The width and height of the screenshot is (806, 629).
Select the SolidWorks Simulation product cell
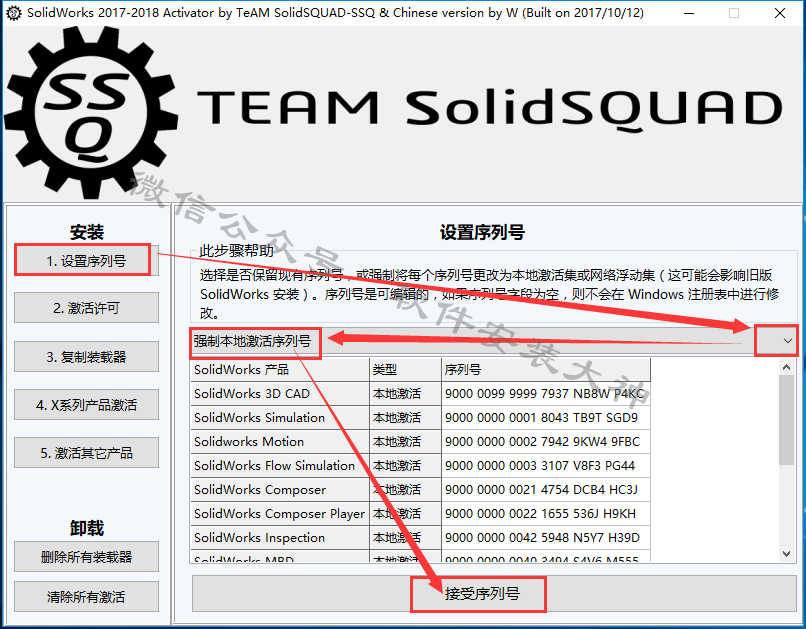point(280,418)
